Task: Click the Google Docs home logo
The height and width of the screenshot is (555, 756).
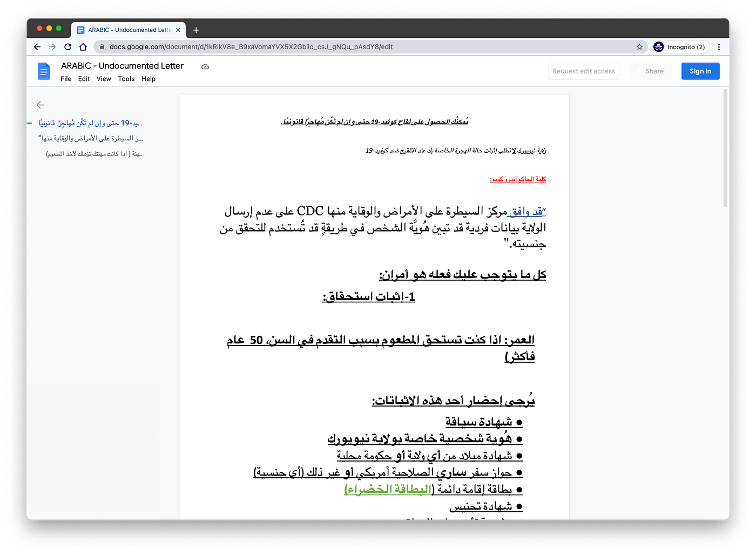Action: [44, 71]
